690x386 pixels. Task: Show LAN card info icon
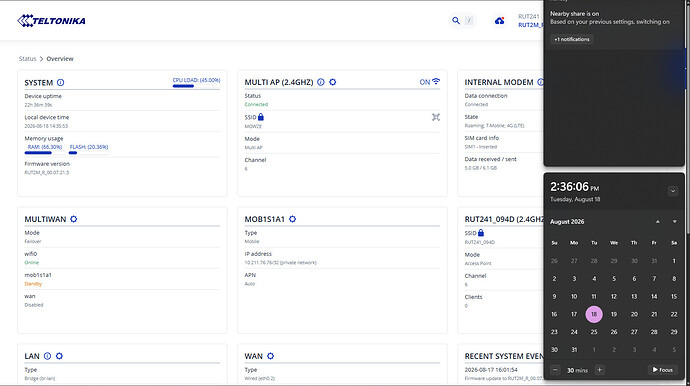point(48,356)
